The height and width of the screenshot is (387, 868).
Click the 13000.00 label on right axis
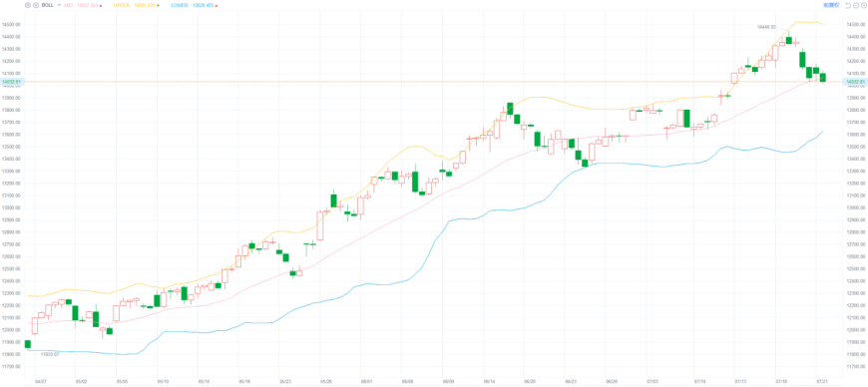(855, 207)
